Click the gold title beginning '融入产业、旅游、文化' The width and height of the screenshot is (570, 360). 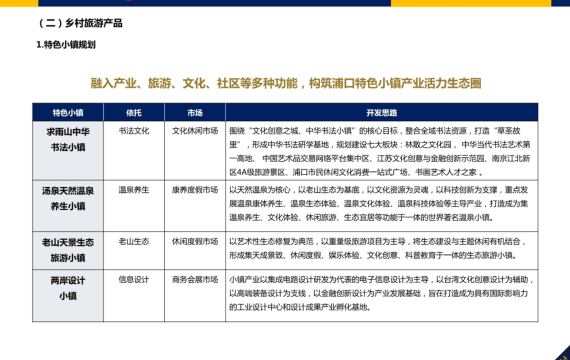(286, 83)
